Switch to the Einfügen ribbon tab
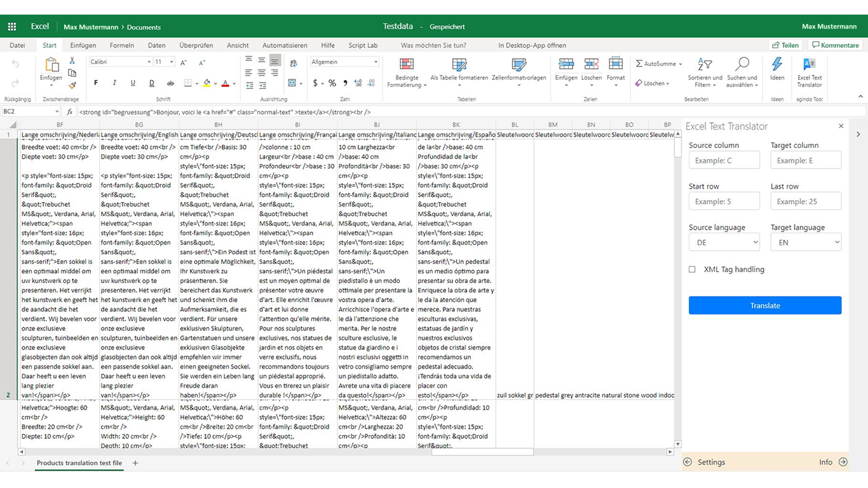The width and height of the screenshot is (868, 488). tap(83, 45)
